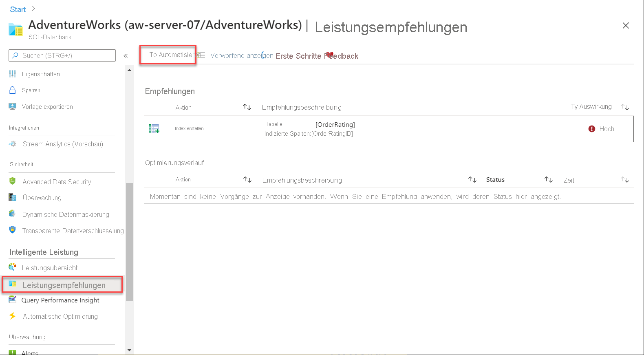Sort Empfehlungen by Aktion column
Screen dimensions: 644x355
[247, 107]
